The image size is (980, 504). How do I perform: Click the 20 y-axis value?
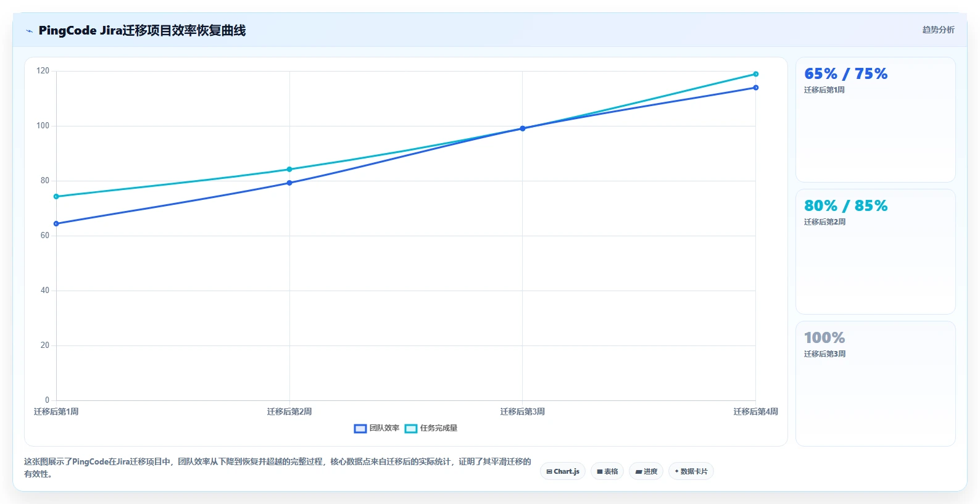pyautogui.click(x=45, y=345)
